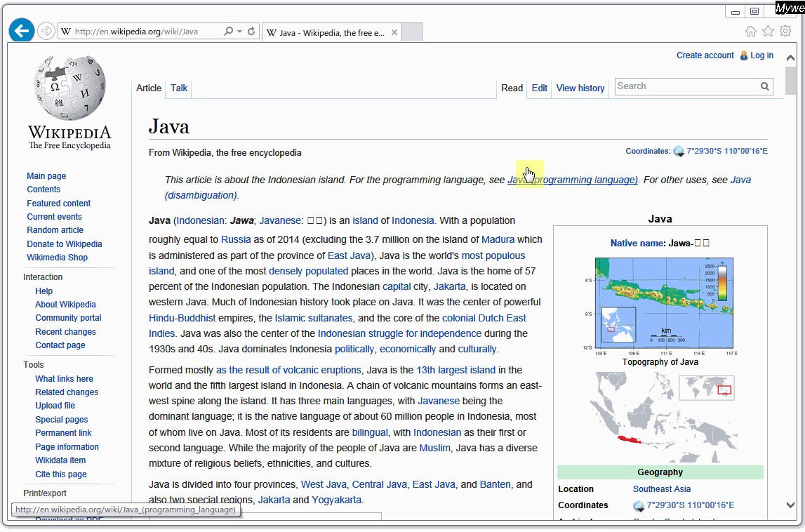Screen dimensions: 805x532
Task: Open the View history tab
Action: [x=580, y=88]
